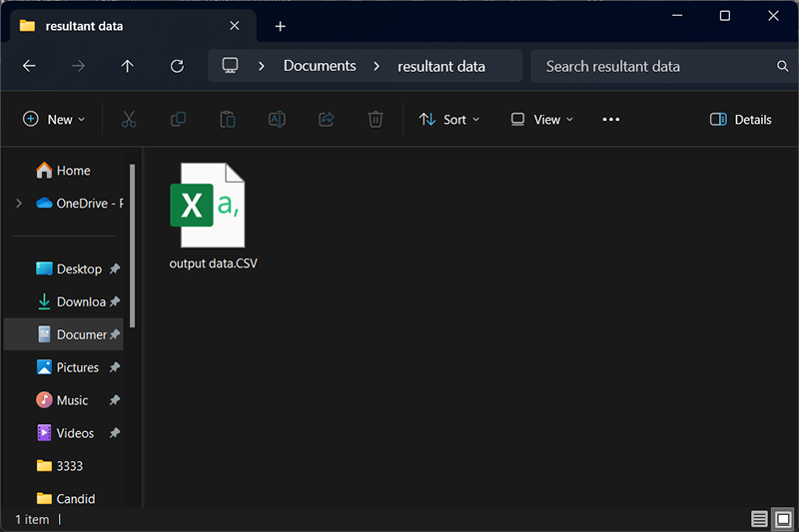Switch to details list view layout
Viewport: 799px width, 532px height.
(x=760, y=519)
